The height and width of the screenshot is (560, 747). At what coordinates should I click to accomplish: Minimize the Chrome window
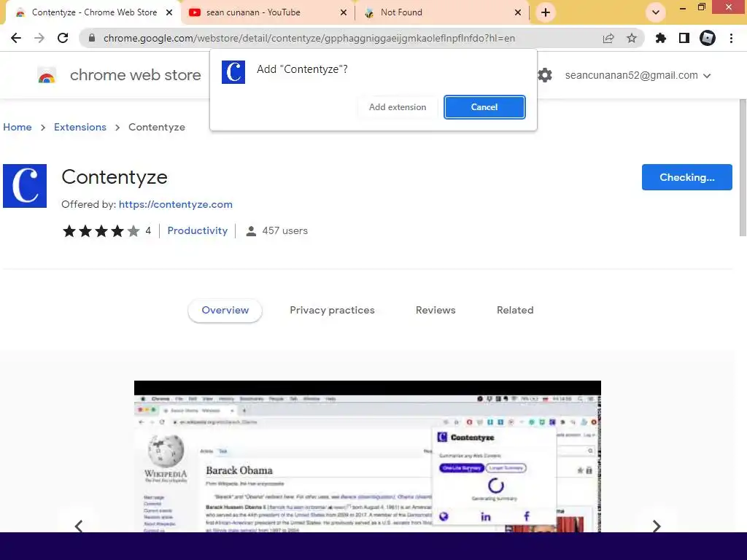683,7
